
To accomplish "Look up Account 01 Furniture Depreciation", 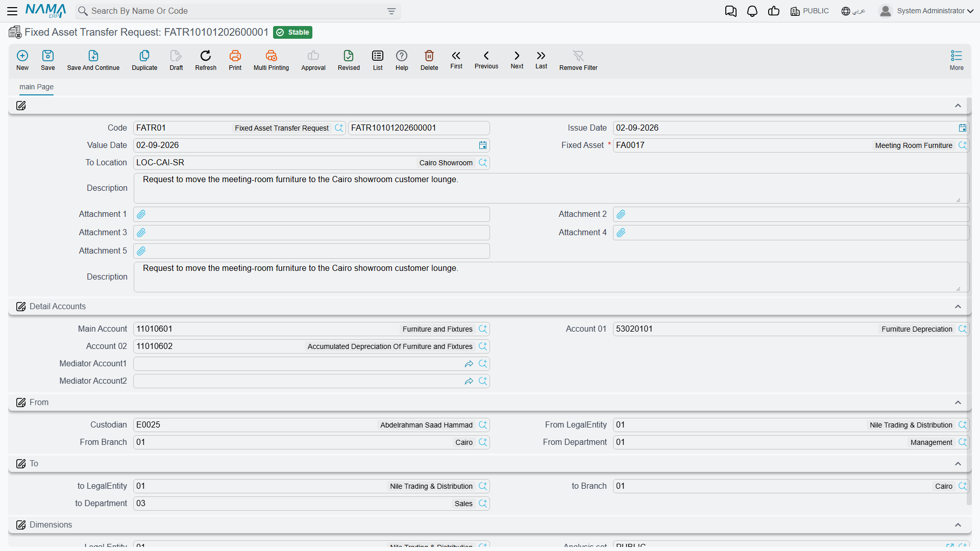I will point(962,329).
